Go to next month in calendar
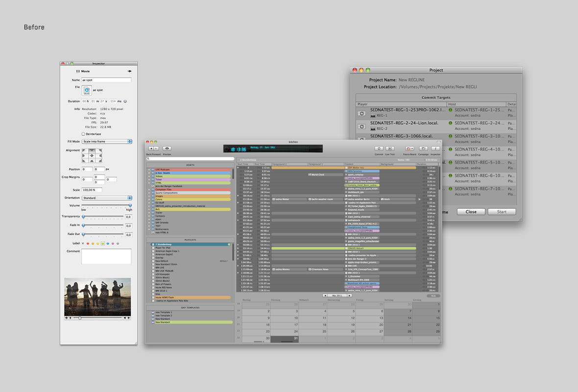This screenshot has width=578, height=392. click(x=349, y=295)
